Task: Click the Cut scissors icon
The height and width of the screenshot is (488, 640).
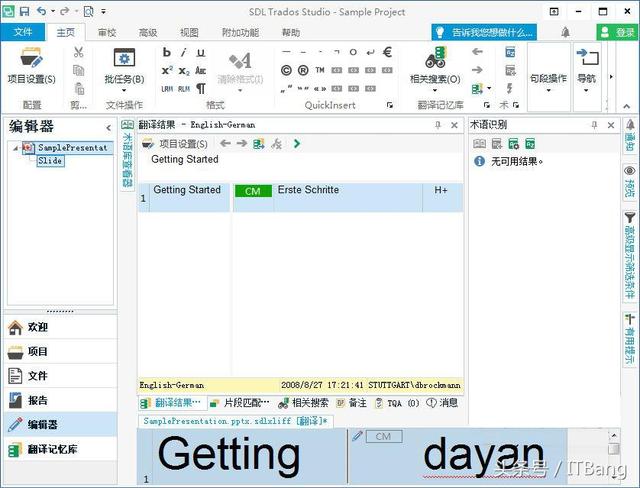Action: click(78, 52)
